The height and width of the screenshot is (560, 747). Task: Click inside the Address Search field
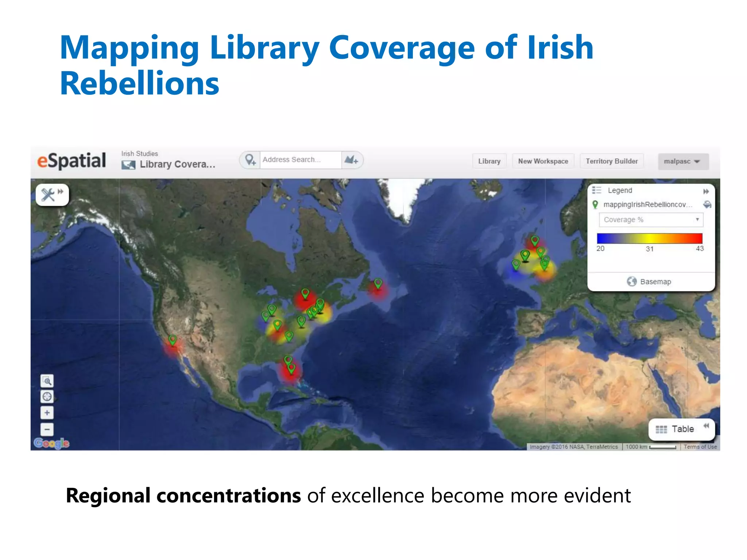tap(301, 160)
